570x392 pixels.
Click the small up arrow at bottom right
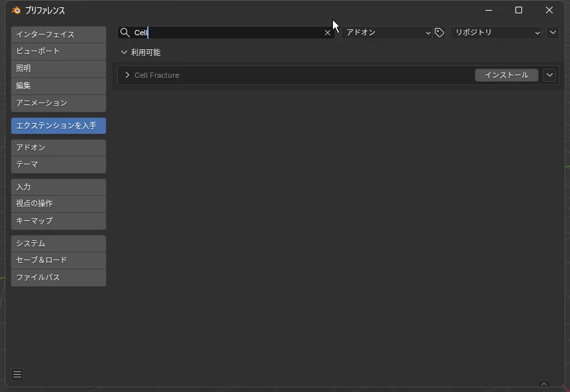click(x=543, y=384)
